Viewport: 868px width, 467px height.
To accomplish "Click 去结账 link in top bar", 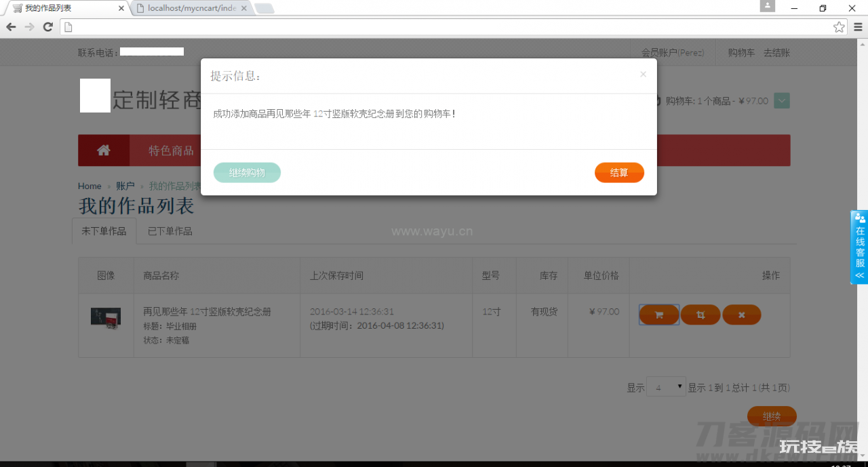I will coord(776,53).
